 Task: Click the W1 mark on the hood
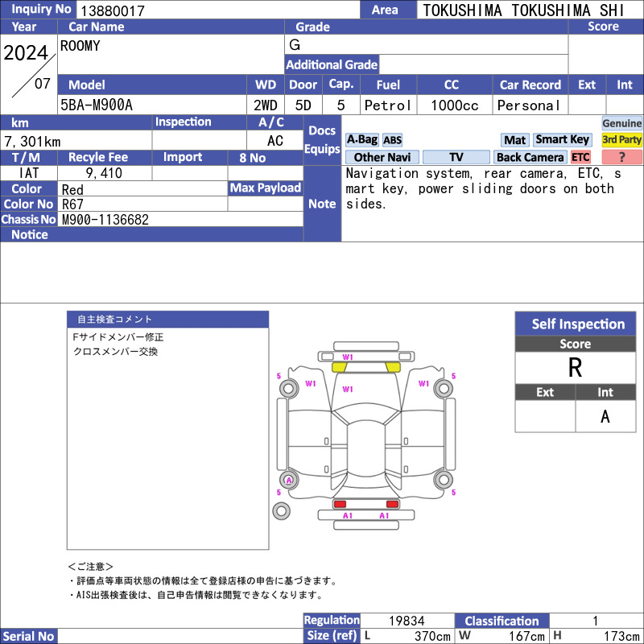point(348,389)
